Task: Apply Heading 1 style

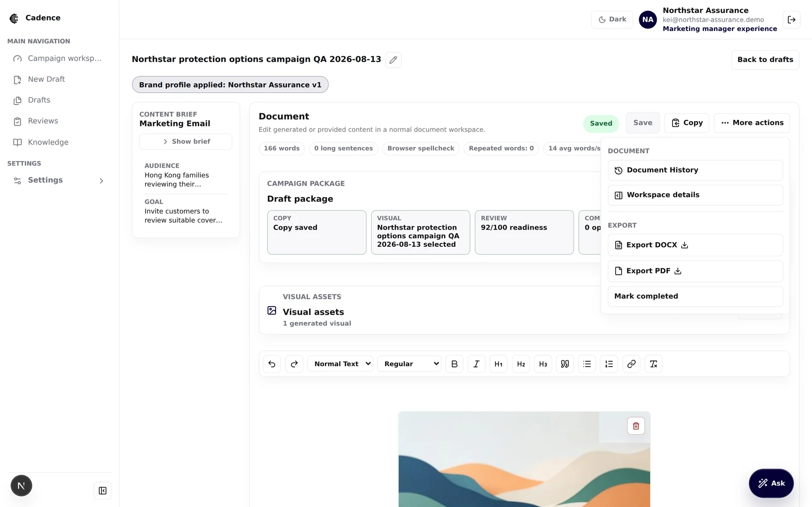Action: point(498,364)
